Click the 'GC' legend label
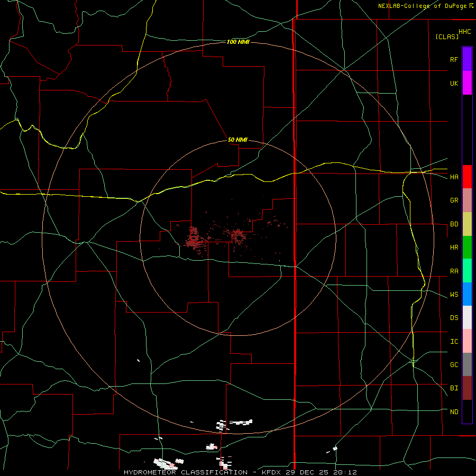 point(454,365)
